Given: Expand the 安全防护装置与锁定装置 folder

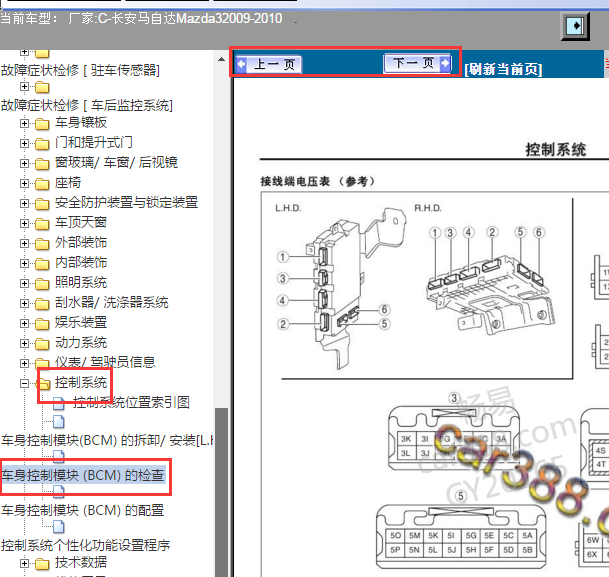Looking at the screenshot, I should pos(24,203).
